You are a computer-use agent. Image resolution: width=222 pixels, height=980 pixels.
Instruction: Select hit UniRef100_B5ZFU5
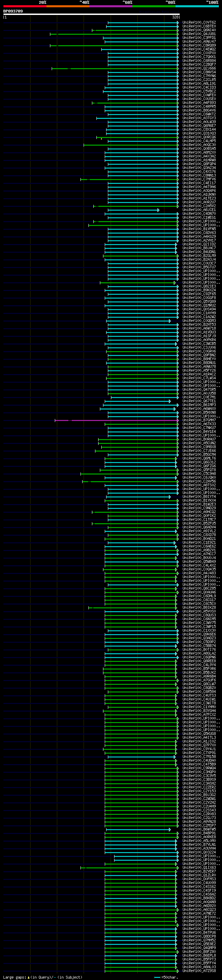coord(199,523)
